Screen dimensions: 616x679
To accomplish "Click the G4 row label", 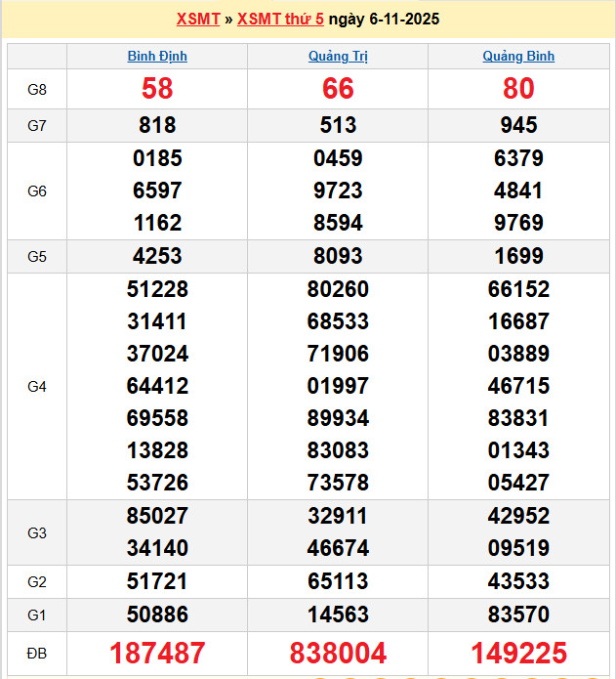I will click(37, 387).
